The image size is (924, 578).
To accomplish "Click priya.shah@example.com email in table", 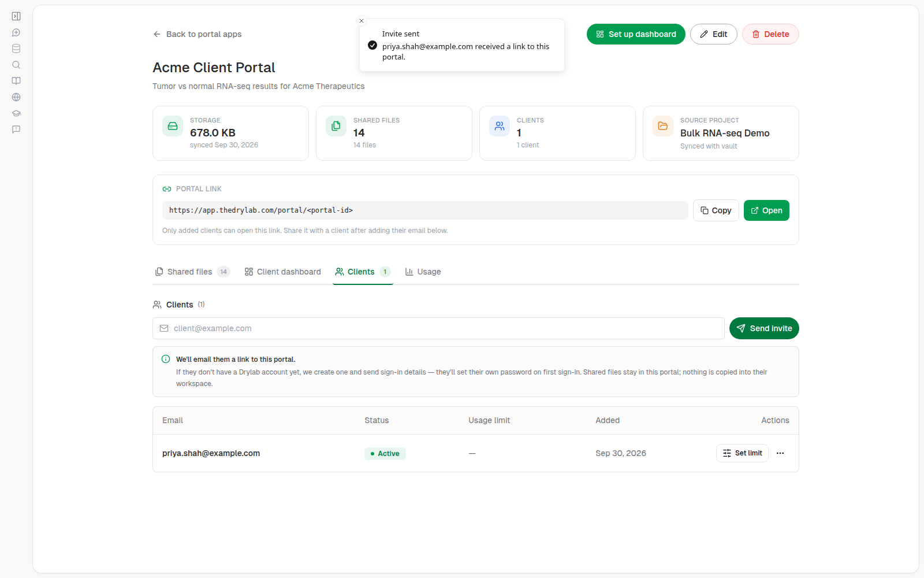I will tap(211, 453).
